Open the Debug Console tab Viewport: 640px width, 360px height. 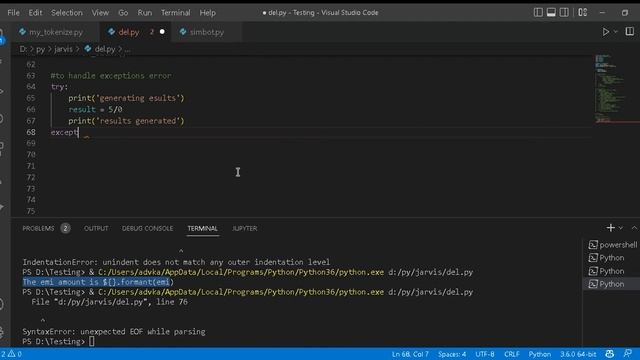tap(147, 229)
